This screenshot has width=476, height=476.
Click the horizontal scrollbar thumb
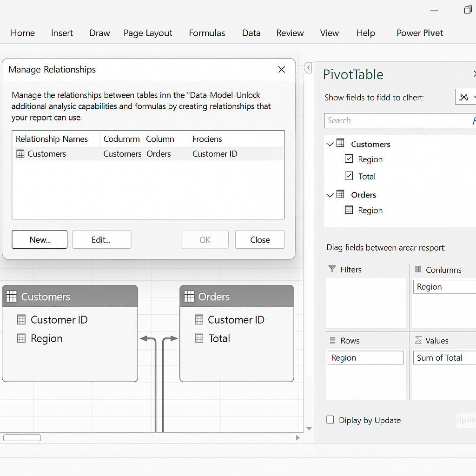click(22, 438)
